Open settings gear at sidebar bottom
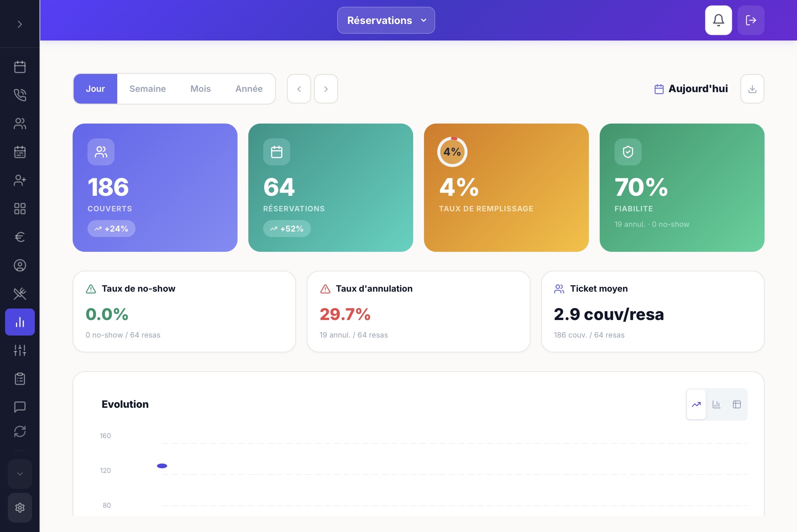This screenshot has height=532, width=797. tap(20, 508)
